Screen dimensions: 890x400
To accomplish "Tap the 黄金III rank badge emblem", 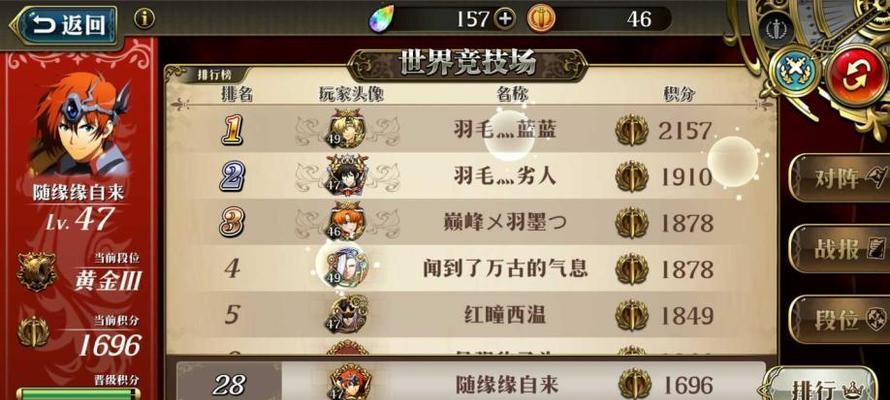I will point(36,272).
